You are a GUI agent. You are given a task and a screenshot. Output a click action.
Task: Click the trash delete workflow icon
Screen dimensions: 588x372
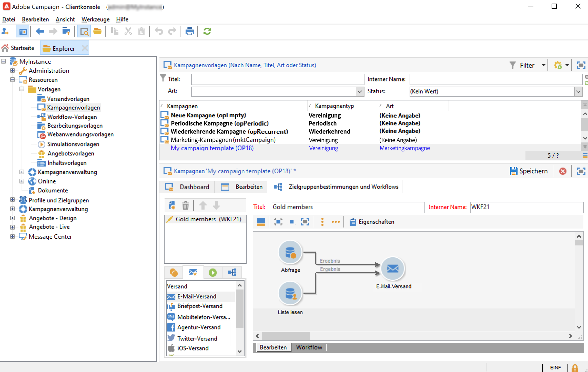[x=185, y=205]
